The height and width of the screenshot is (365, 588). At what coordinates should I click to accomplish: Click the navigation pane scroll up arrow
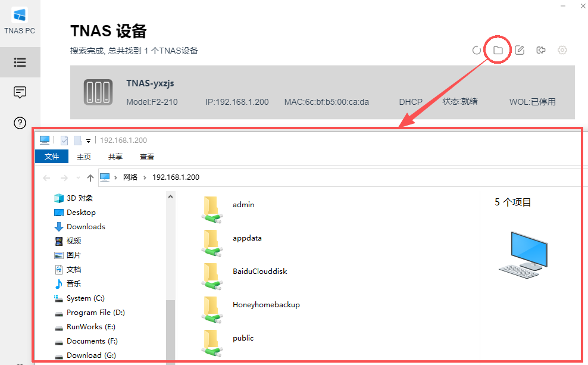coord(170,196)
